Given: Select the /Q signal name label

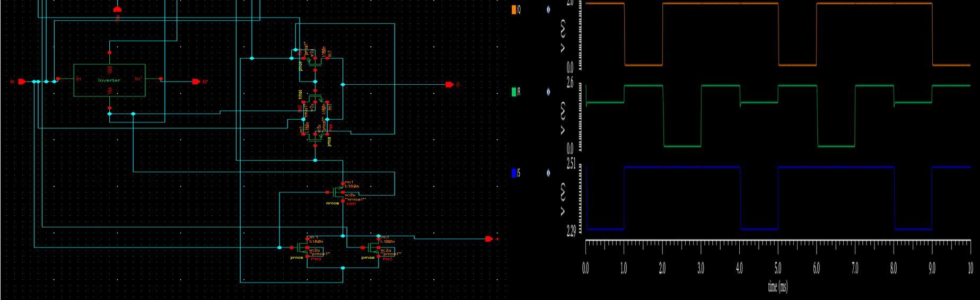Looking at the screenshot, I should pyautogui.click(x=519, y=10).
